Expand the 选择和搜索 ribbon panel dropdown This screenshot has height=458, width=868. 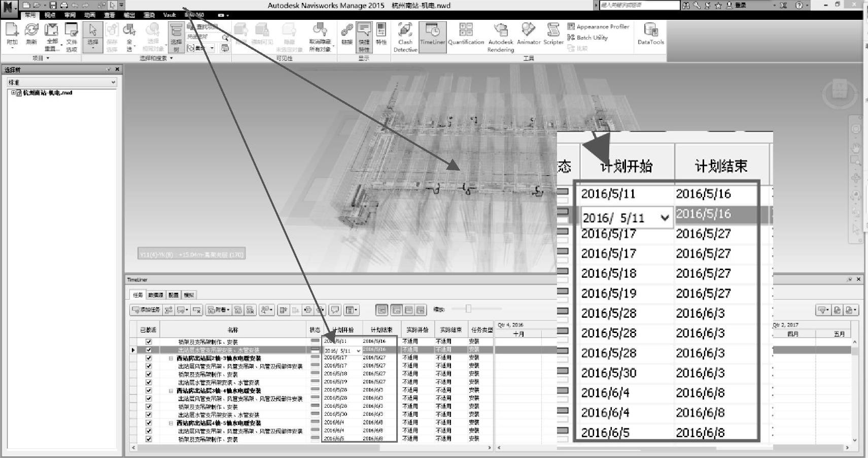156,58
